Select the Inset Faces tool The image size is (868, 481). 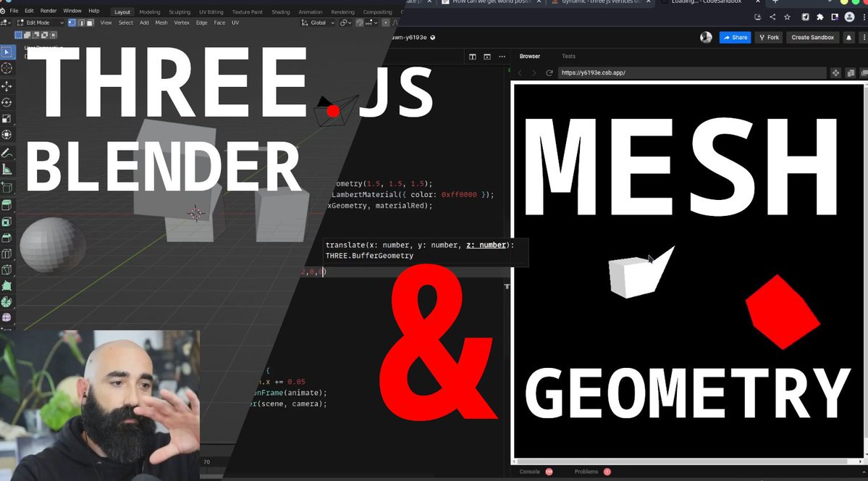(7, 222)
